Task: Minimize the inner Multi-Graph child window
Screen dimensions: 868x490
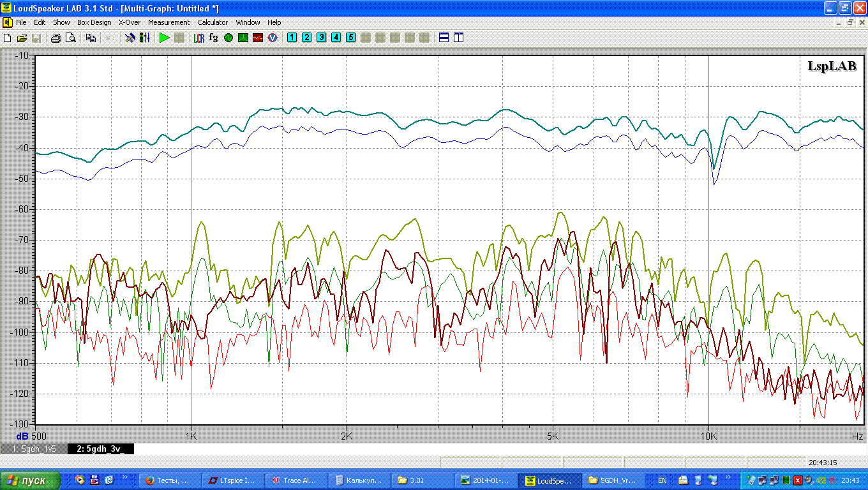Action: click(x=839, y=22)
